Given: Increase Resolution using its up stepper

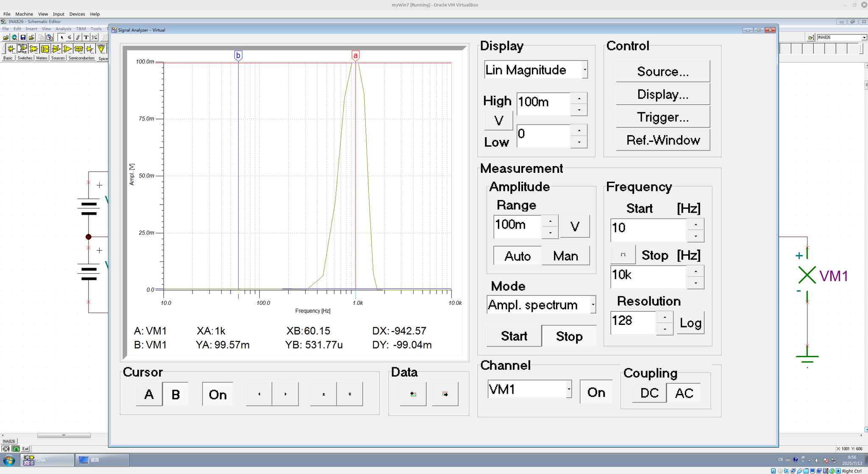Looking at the screenshot, I should [665, 317].
